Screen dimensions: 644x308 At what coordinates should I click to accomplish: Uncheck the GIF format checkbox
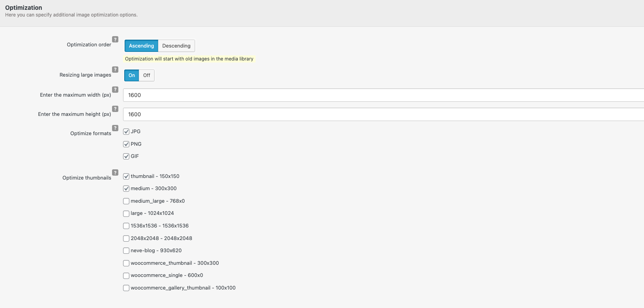pos(126,156)
